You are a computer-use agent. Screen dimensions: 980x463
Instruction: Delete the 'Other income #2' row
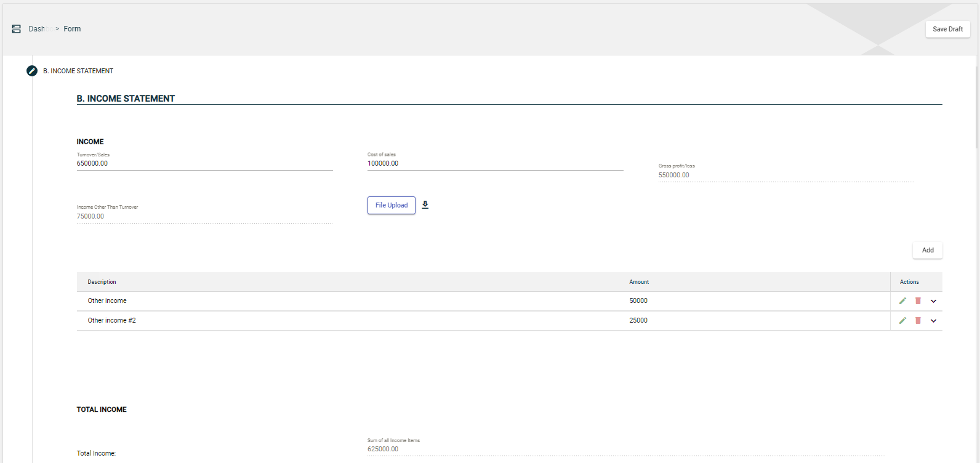click(918, 321)
